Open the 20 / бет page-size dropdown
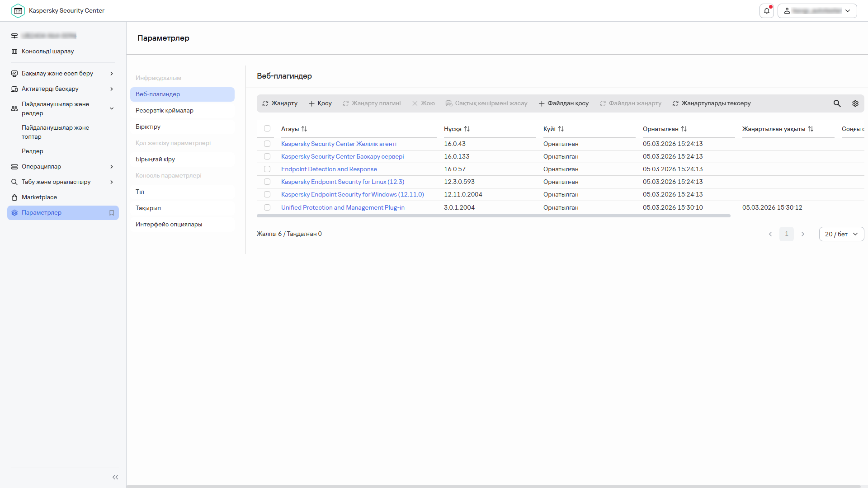This screenshot has width=868, height=488. 841,234
